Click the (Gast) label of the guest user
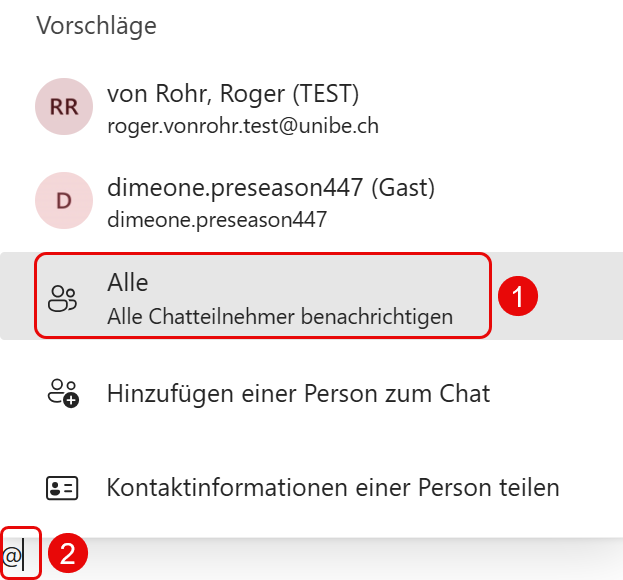The image size is (623, 580). pos(403,188)
